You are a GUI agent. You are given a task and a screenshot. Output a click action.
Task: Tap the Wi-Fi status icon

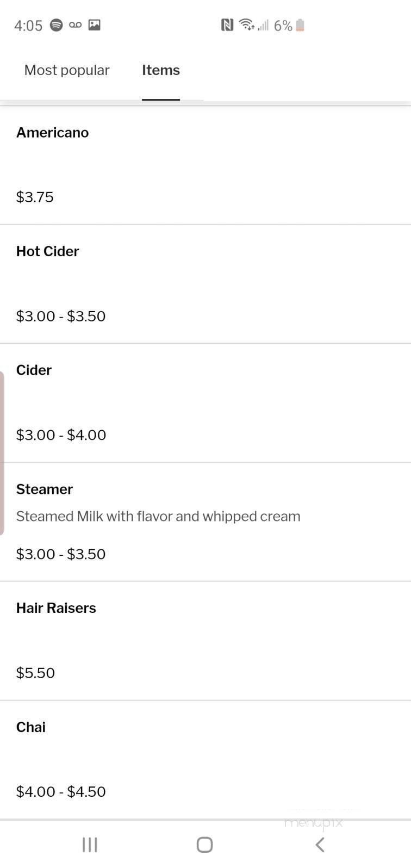coord(247,25)
